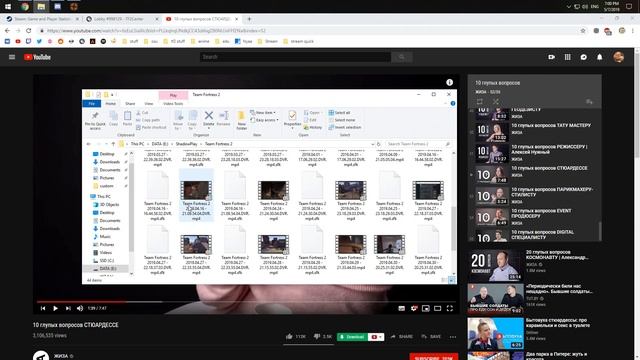This screenshot has height=360, width=640.
Task: Click green Download button
Action: tap(352, 337)
